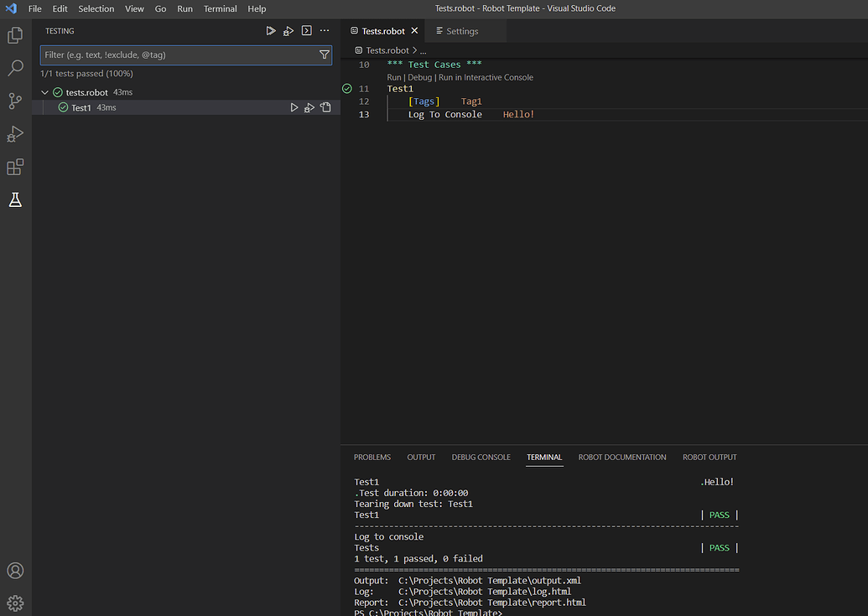Open the Extensions view in activity bar
This screenshot has width=868, height=616.
(x=15, y=167)
